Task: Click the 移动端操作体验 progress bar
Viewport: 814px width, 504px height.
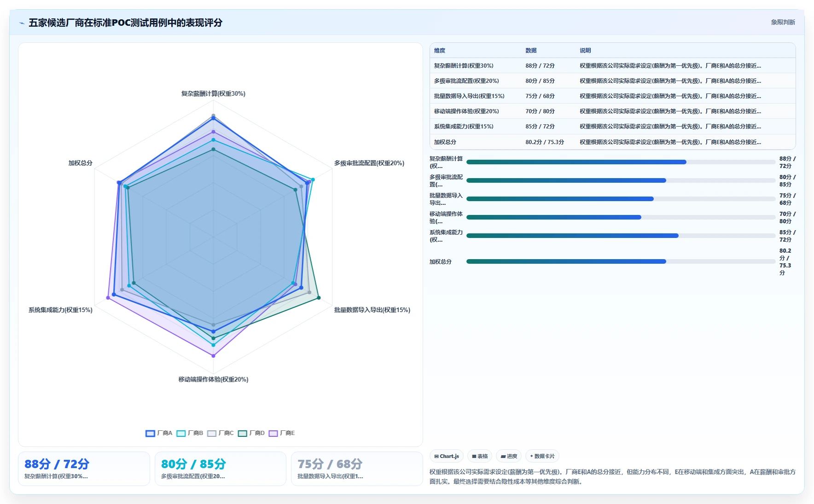Action: (621, 217)
